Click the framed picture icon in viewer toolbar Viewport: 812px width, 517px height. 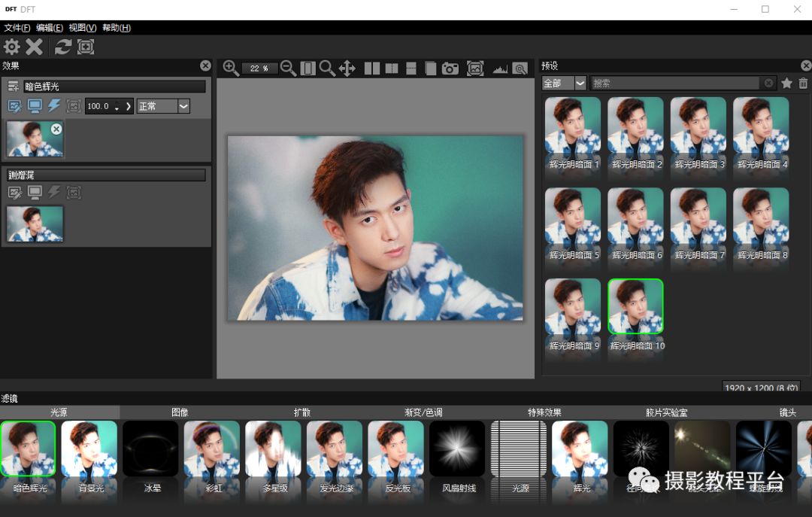pos(475,68)
